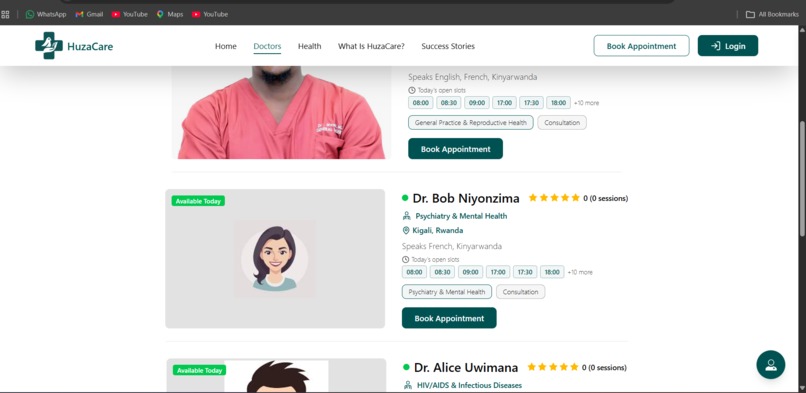Screen dimensions: 806x393
Task: Open the Gmail bookmark
Action: click(x=89, y=14)
